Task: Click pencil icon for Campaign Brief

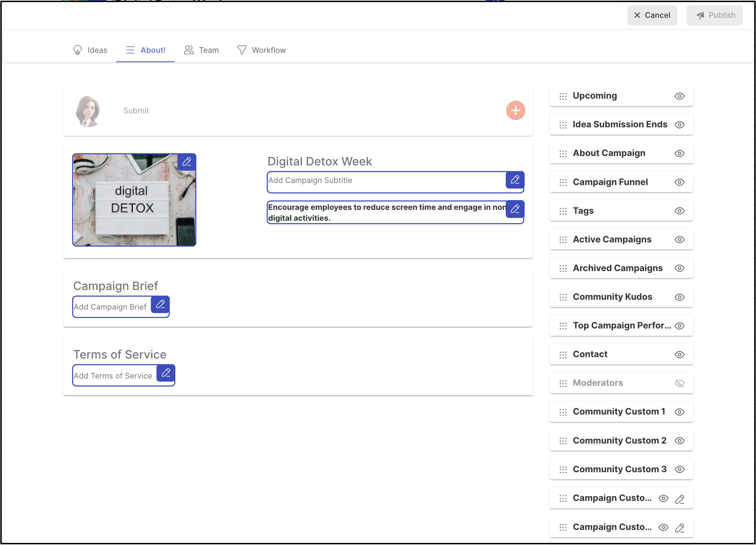Action: [160, 304]
